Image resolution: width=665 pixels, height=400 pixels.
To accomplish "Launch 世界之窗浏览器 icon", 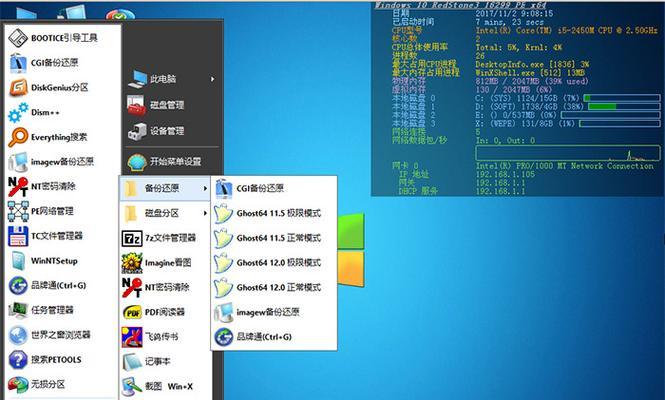I will click(x=18, y=335).
